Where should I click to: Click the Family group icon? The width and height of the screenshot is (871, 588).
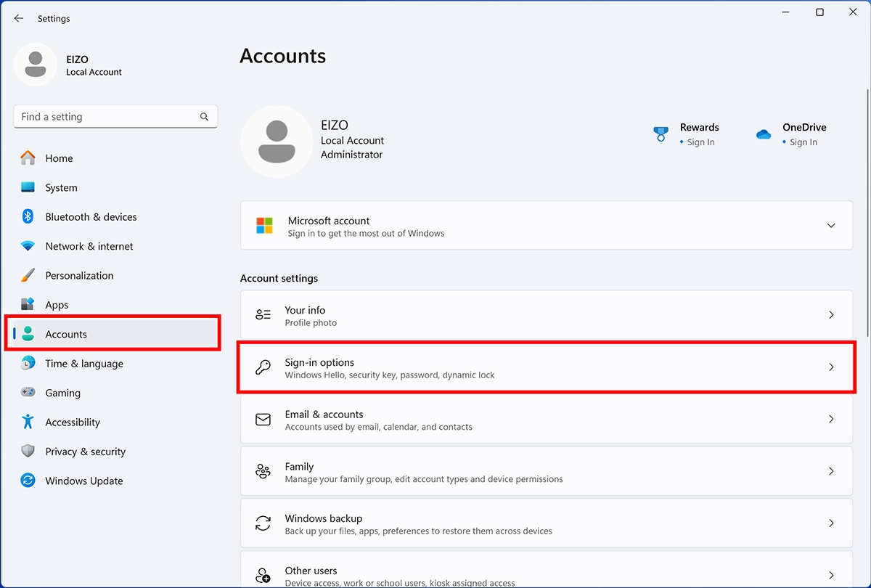[x=263, y=472]
